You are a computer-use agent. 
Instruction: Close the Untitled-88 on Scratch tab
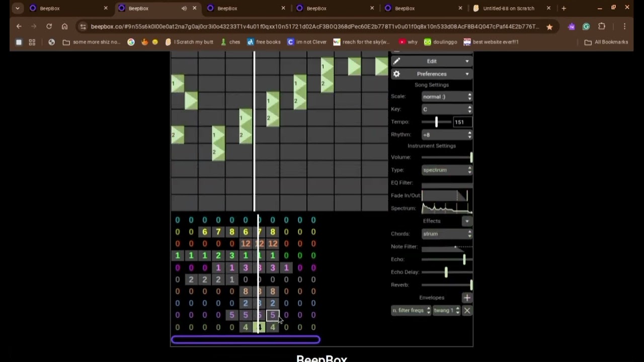(548, 8)
